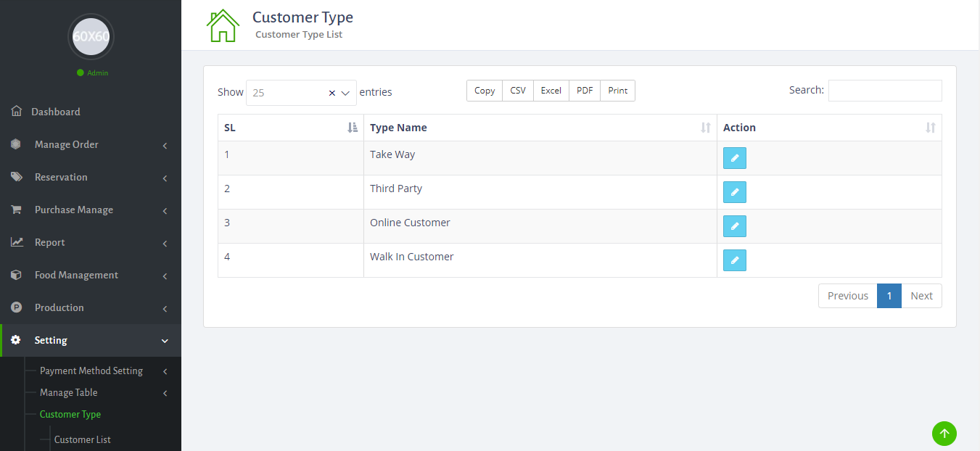Open the Dashboard menu item
The height and width of the screenshot is (451, 980).
point(56,112)
